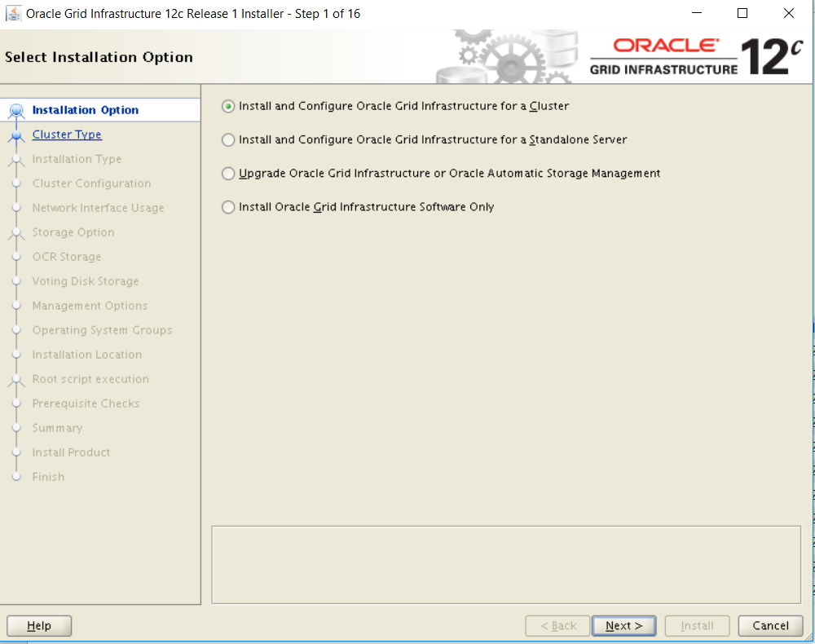Click the Storage Option step label
The height and width of the screenshot is (644, 815).
tap(73, 232)
